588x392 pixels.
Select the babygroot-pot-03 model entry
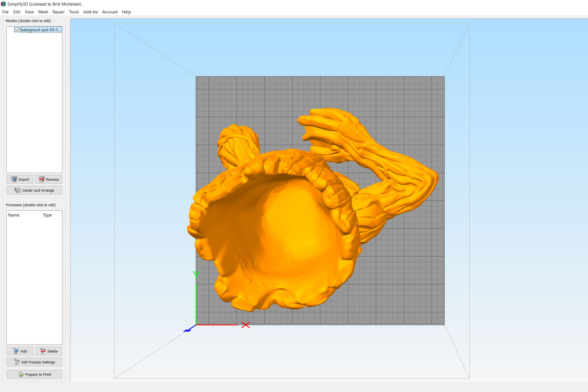[41, 30]
